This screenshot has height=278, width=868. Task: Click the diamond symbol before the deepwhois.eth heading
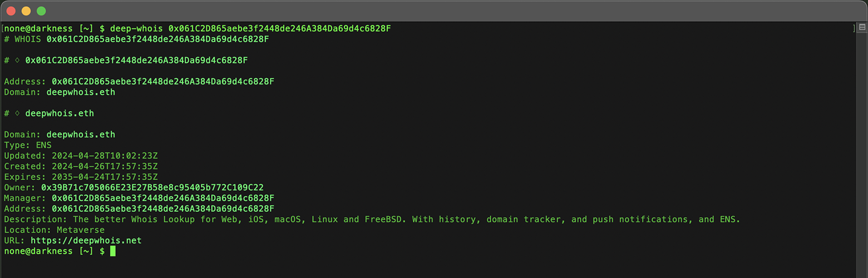pyautogui.click(x=17, y=113)
